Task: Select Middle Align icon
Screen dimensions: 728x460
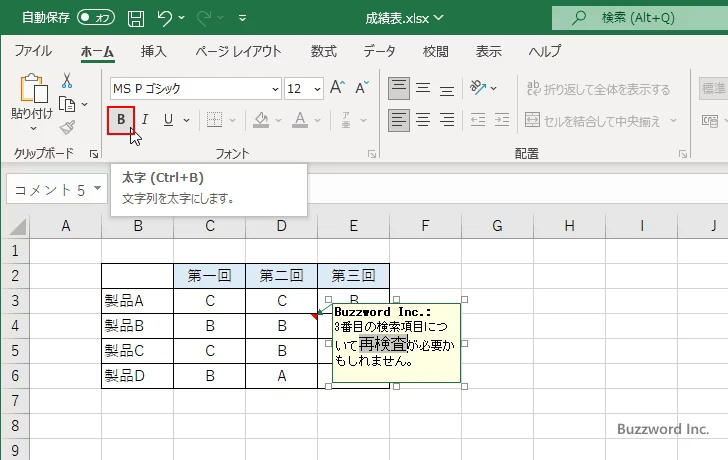Action: coord(423,88)
